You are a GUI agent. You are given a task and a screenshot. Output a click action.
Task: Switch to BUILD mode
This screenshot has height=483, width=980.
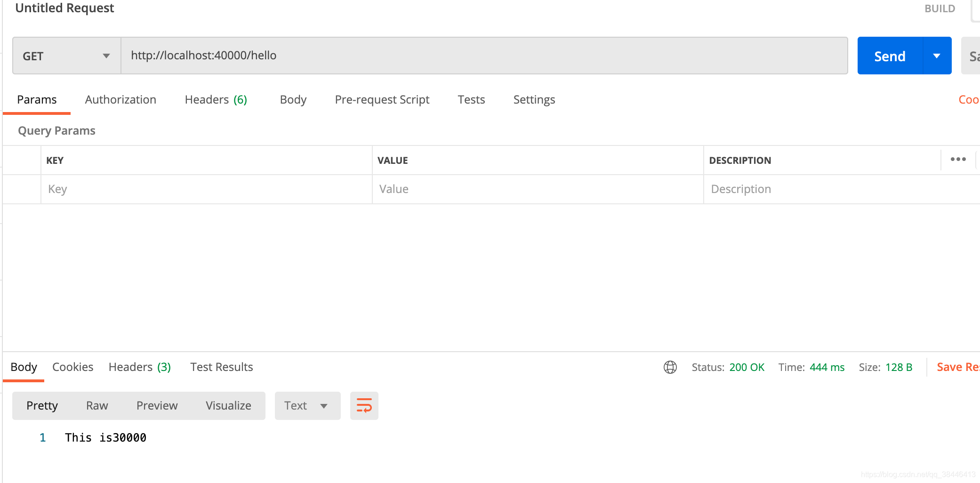[x=940, y=8]
